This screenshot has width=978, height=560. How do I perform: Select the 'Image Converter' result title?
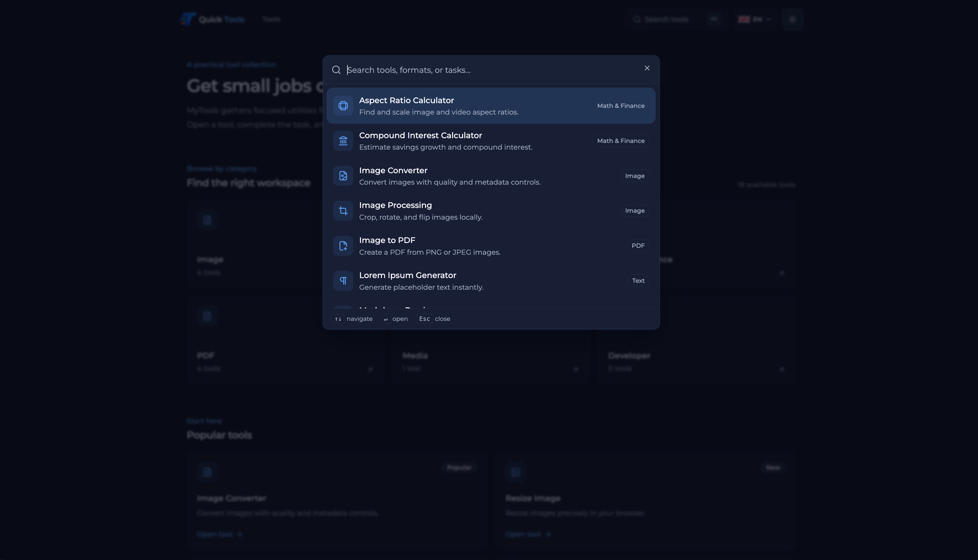[x=393, y=170]
